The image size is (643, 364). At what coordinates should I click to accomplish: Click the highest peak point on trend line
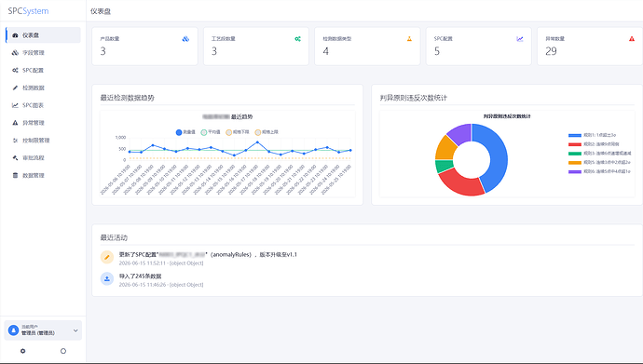click(257, 142)
